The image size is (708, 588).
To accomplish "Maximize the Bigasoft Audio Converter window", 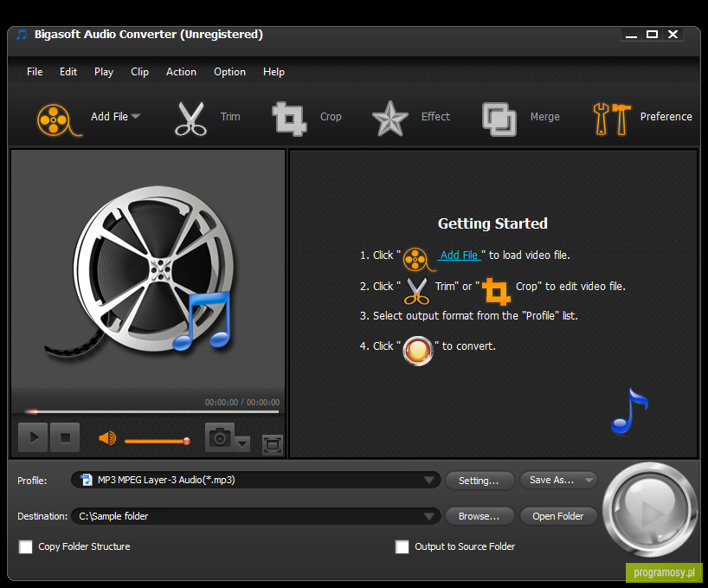I will 652,35.
